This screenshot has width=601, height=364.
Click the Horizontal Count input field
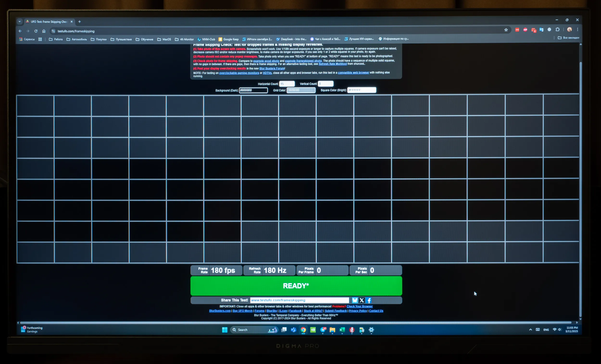[x=287, y=84]
